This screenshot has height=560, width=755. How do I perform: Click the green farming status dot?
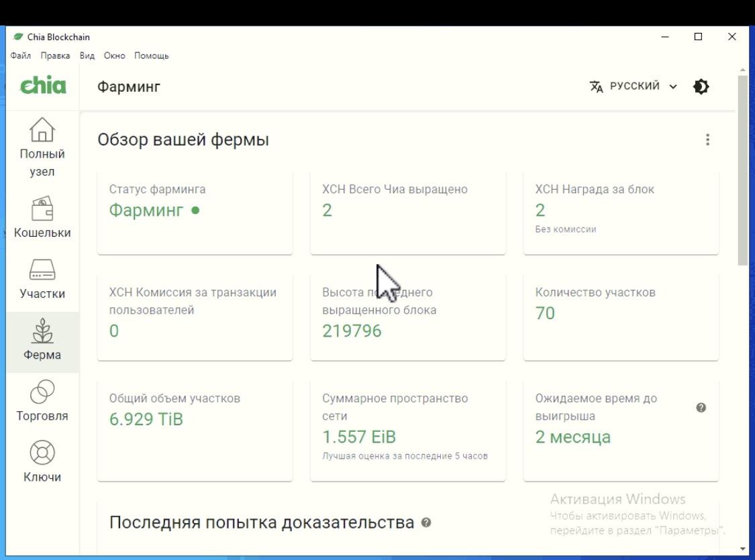(x=195, y=210)
